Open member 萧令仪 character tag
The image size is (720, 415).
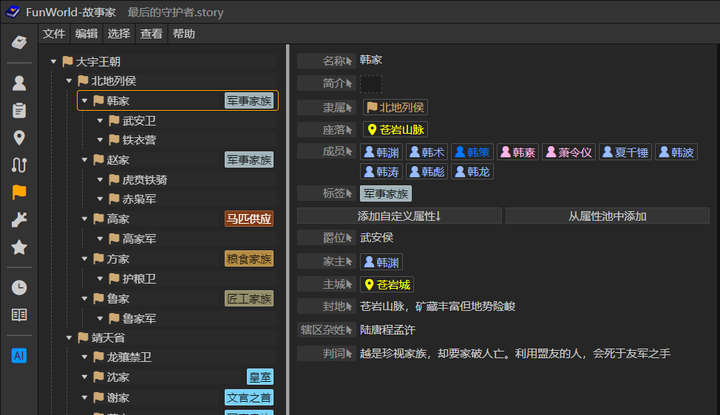pyautogui.click(x=569, y=152)
